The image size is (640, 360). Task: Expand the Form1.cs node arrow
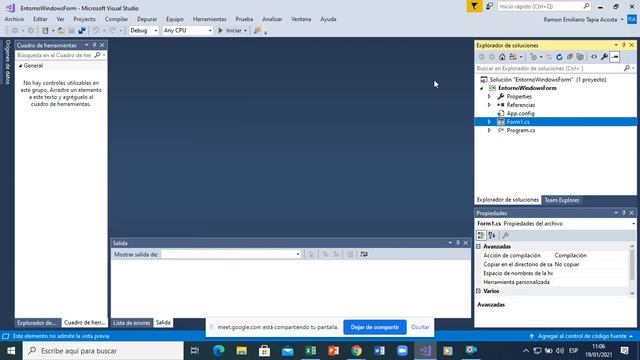(x=489, y=122)
